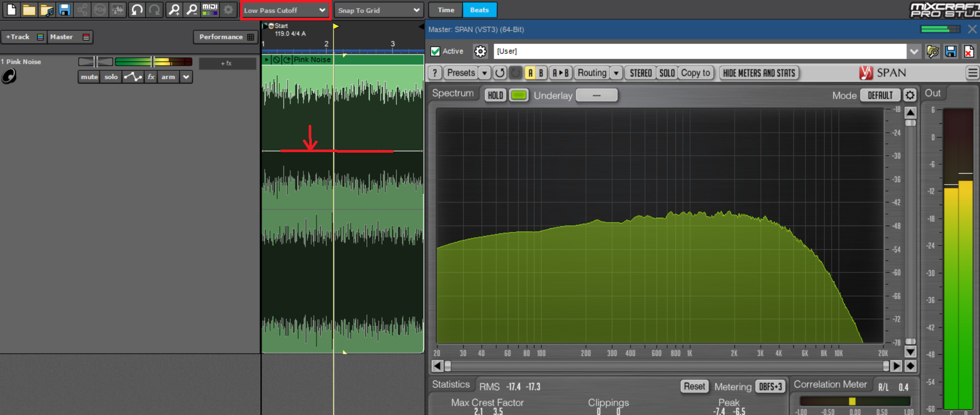
Task: Open the DBFS+3 metering selector
Action: coord(770,387)
